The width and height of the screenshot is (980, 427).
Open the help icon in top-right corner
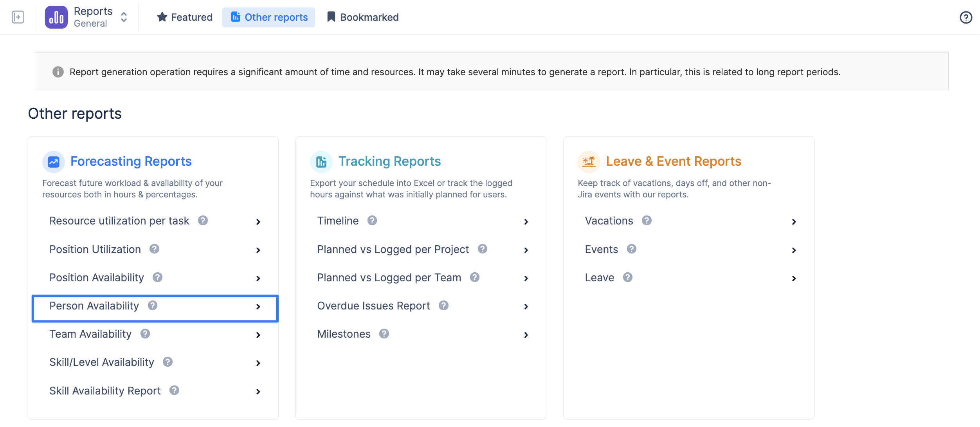tap(966, 17)
